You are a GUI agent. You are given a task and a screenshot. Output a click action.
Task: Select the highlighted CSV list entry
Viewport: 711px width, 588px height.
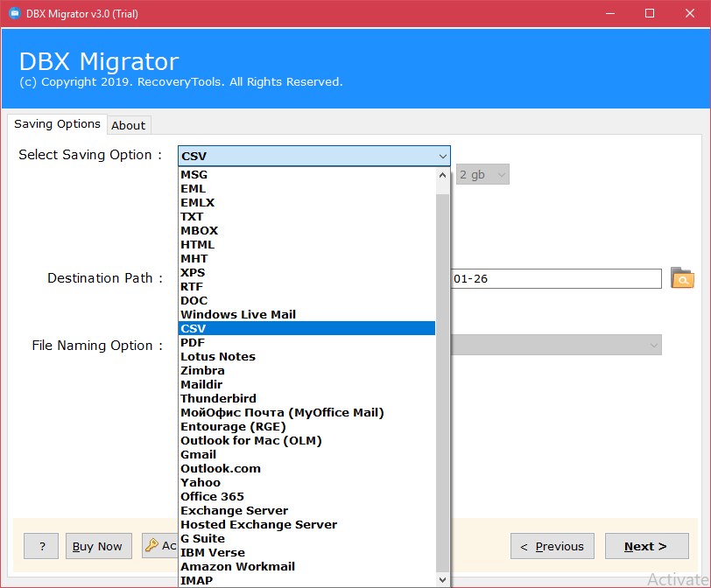(x=307, y=328)
